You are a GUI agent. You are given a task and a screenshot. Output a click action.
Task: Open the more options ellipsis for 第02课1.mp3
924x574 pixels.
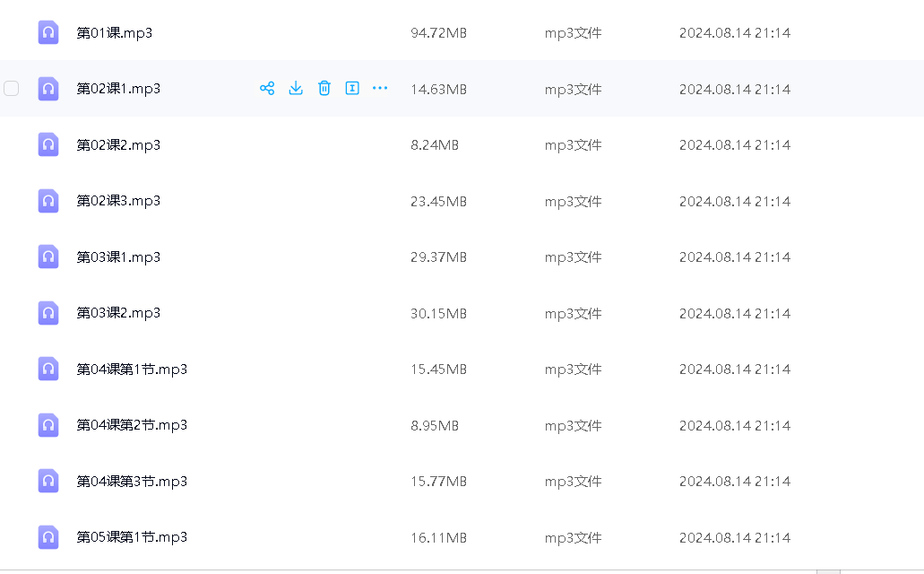pyautogui.click(x=380, y=88)
